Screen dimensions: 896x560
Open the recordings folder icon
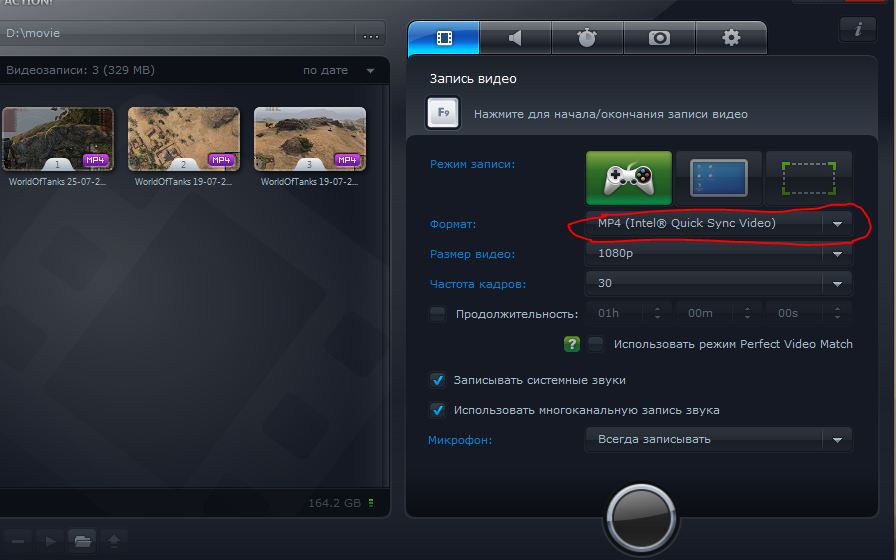82,541
